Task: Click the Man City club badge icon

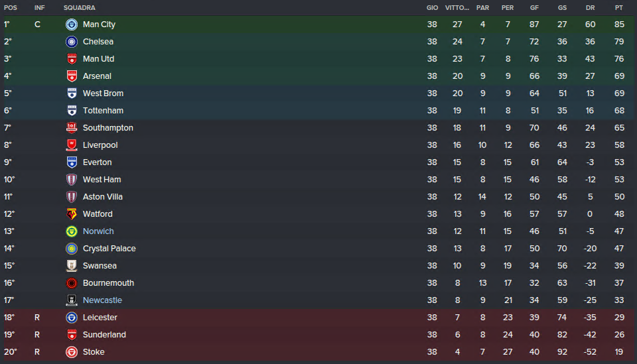Action: [x=72, y=25]
